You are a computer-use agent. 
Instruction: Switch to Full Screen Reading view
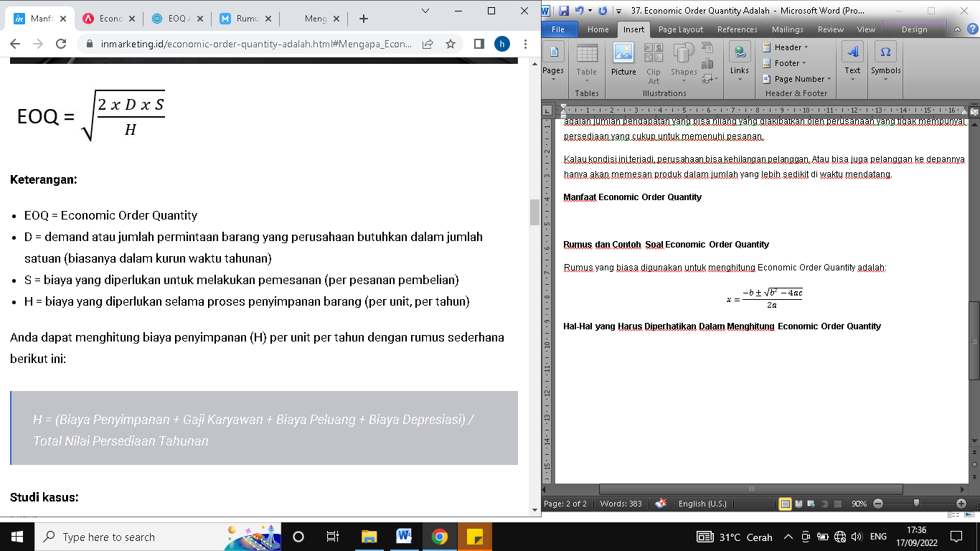[x=798, y=504]
